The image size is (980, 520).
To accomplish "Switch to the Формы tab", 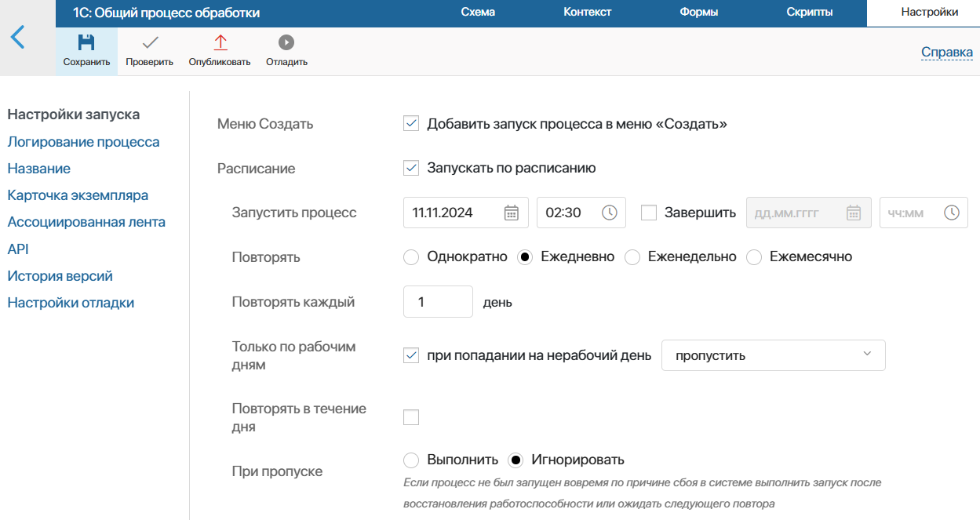I will pyautogui.click(x=698, y=13).
